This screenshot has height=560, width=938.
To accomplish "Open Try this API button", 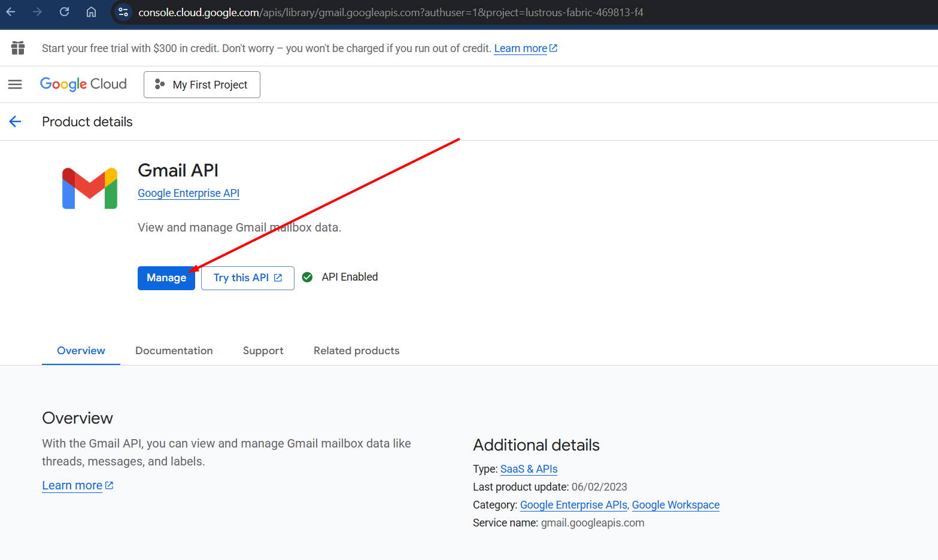I will click(248, 278).
